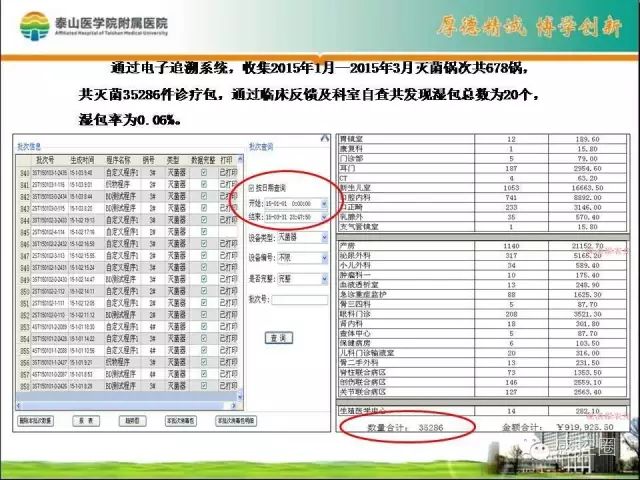
Task: Select 关节联合病区 row in department table
Action: 482,392
